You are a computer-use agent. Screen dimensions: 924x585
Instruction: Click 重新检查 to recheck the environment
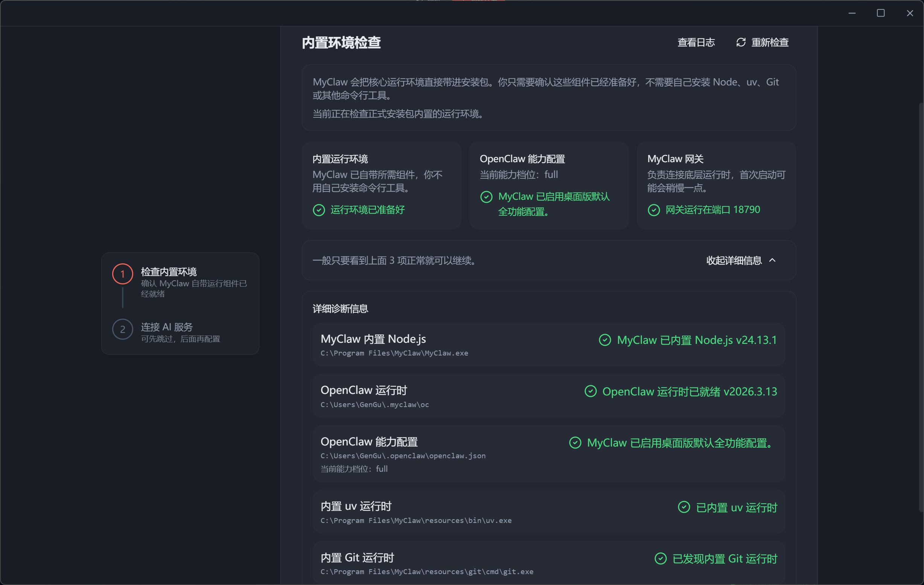[x=769, y=42]
